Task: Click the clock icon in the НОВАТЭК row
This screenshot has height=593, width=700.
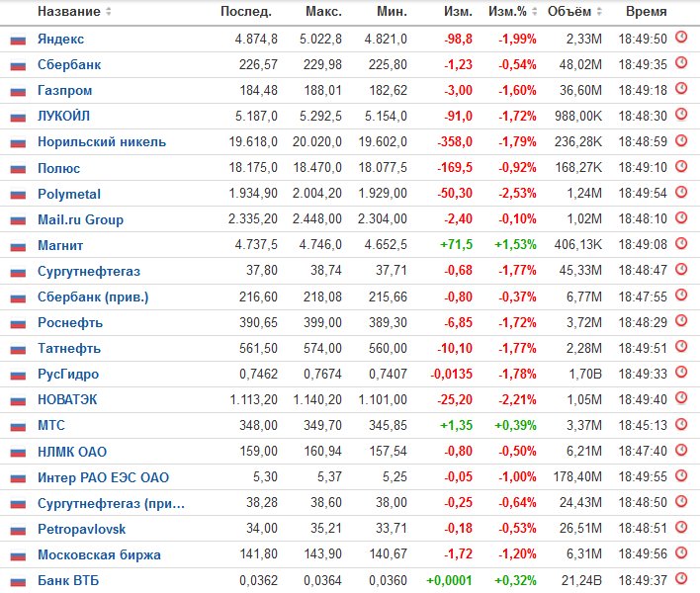Action: click(681, 397)
